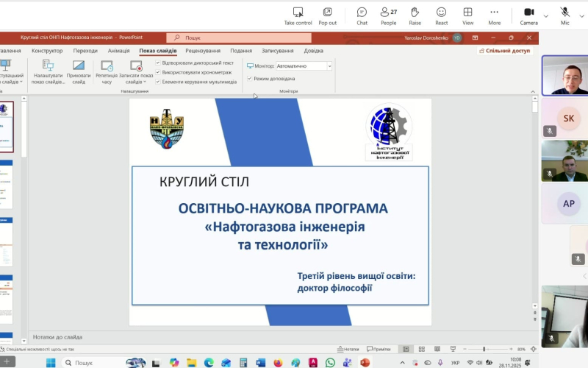Toggle Режим доповідача checkbox
The height and width of the screenshot is (368, 588).
(250, 78)
